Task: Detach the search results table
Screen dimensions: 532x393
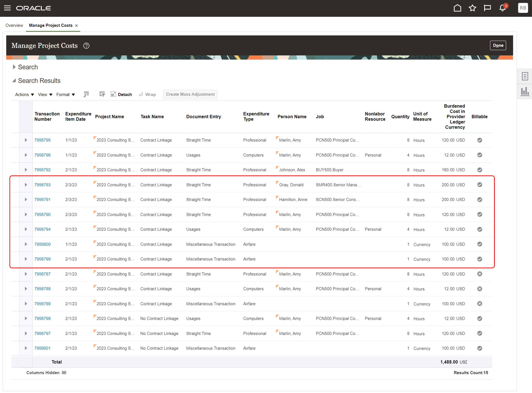Action: click(x=121, y=94)
